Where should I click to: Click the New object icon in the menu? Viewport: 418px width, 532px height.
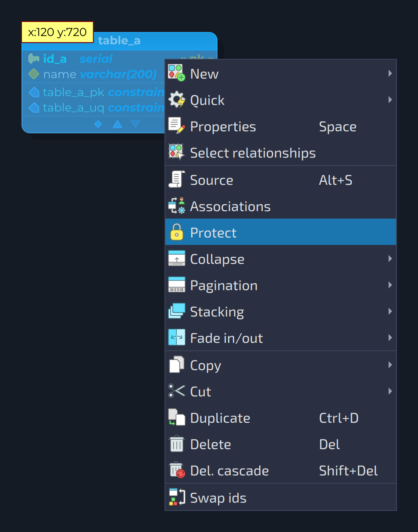(177, 73)
